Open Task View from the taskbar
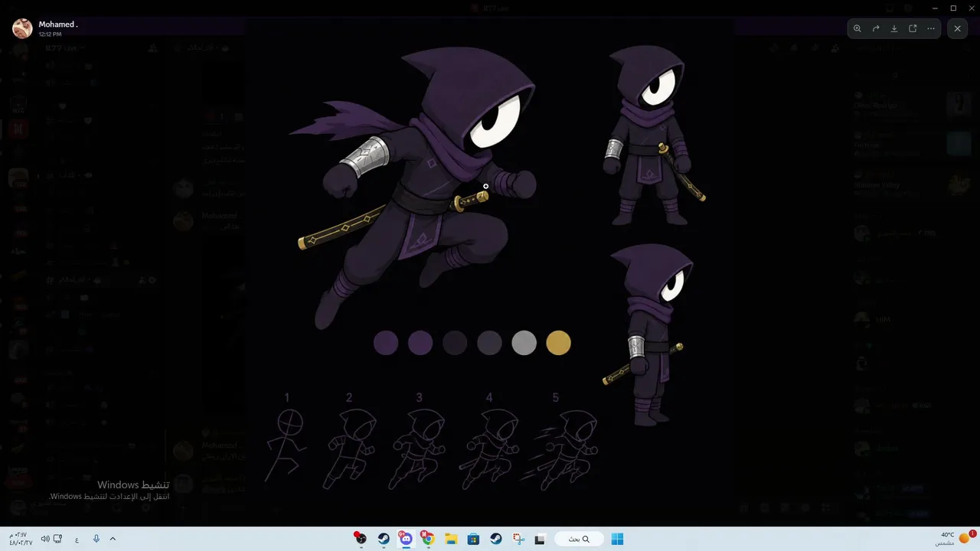The height and width of the screenshot is (551, 980). 540,539
